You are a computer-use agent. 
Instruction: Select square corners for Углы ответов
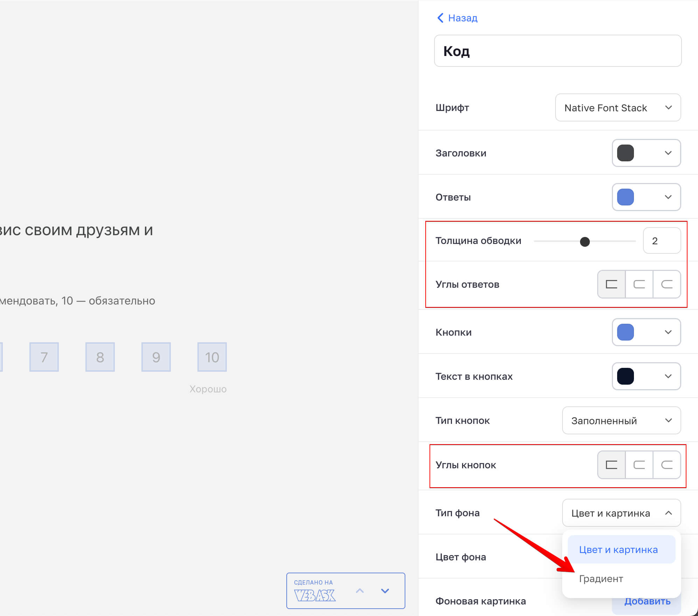(611, 284)
